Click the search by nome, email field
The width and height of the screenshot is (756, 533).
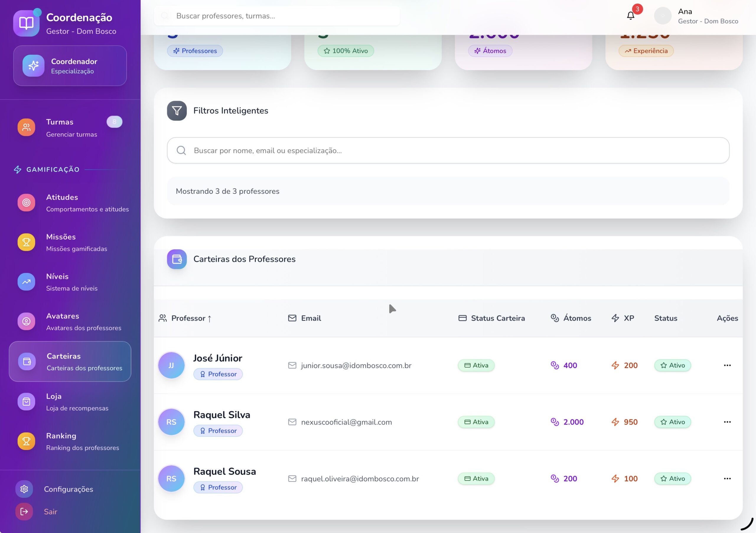(448, 151)
